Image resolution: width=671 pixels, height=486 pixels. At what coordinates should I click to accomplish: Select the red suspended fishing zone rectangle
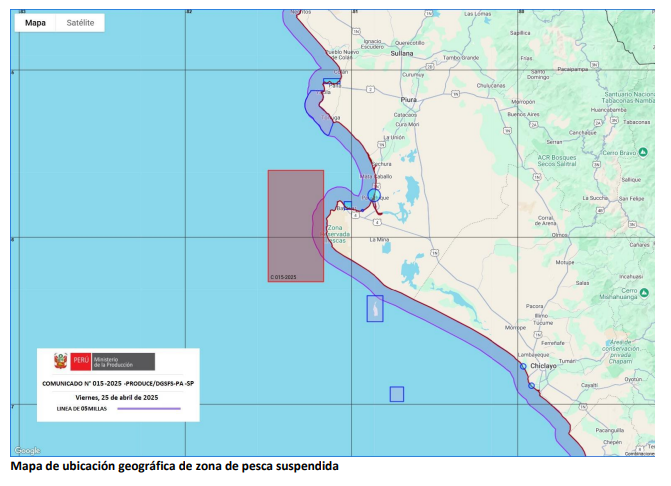point(295,225)
